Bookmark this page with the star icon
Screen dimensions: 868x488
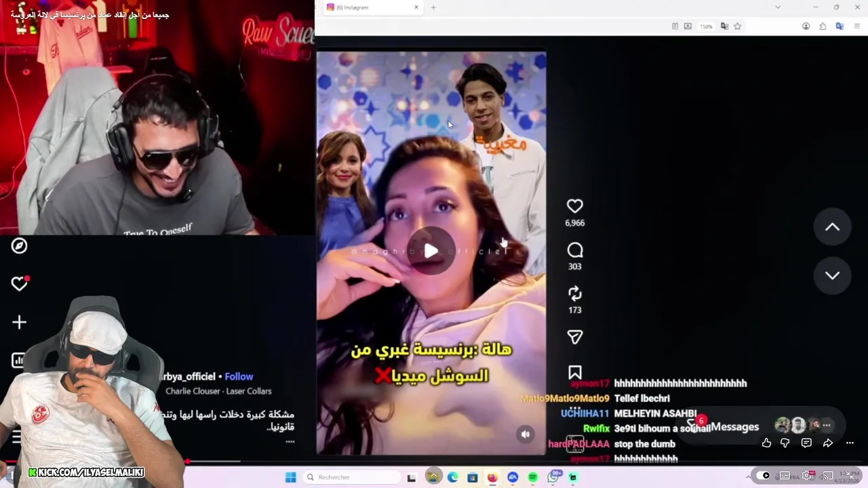coord(737,26)
